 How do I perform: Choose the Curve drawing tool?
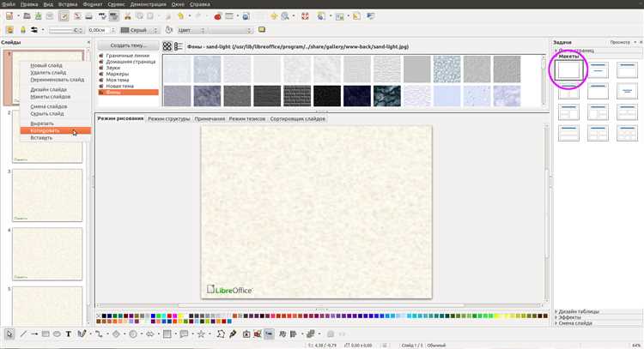82,334
